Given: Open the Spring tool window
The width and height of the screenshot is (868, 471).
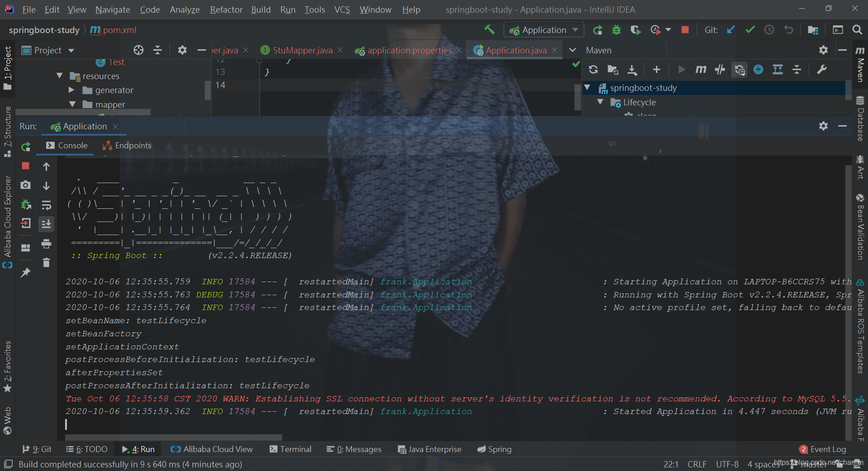Looking at the screenshot, I should pyautogui.click(x=495, y=449).
